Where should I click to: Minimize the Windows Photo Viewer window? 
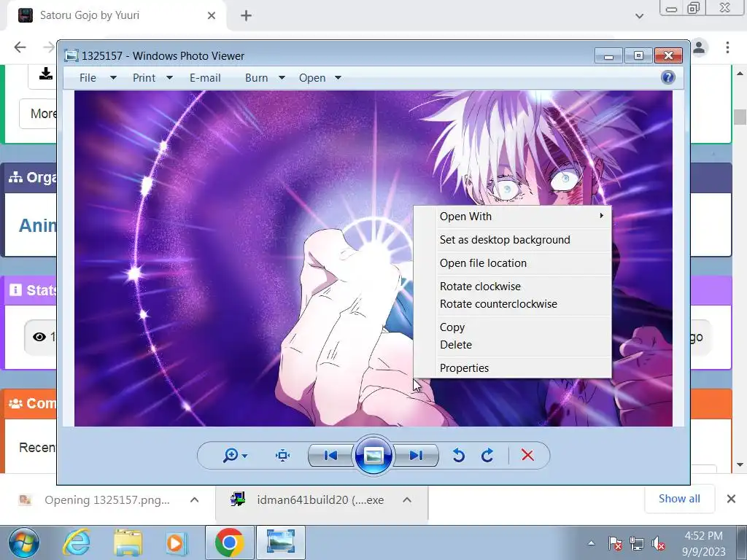click(608, 55)
